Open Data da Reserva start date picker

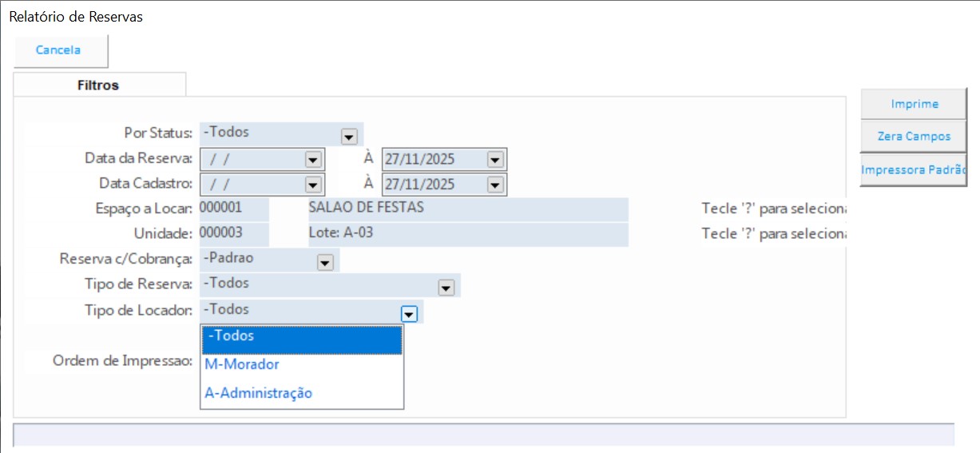tap(312, 160)
